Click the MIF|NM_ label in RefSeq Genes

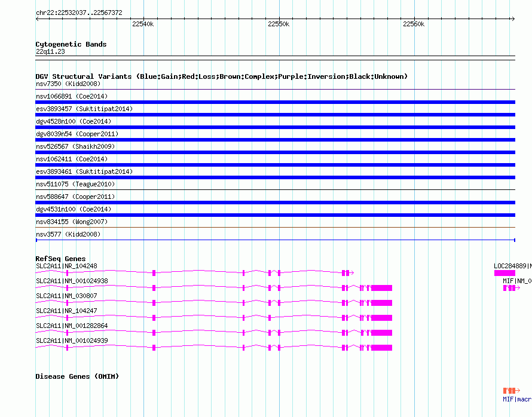coord(518,281)
